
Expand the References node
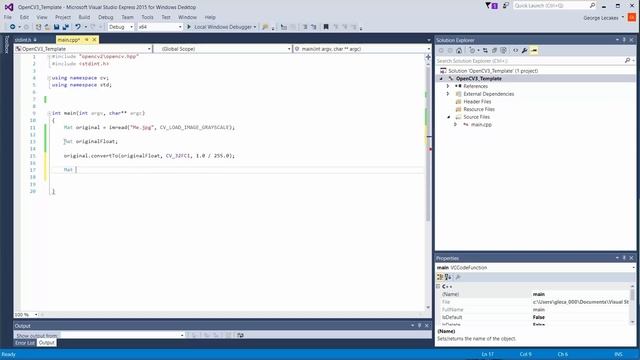point(448,86)
